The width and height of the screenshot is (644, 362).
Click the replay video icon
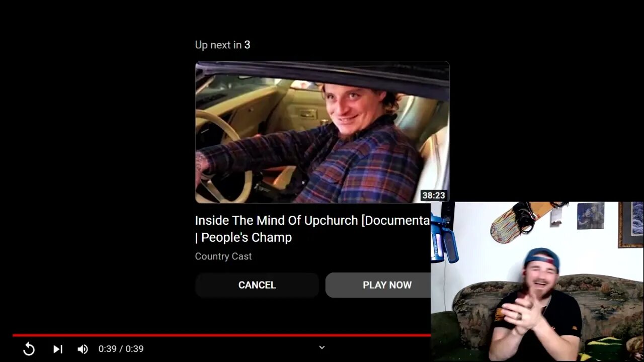pyautogui.click(x=29, y=349)
